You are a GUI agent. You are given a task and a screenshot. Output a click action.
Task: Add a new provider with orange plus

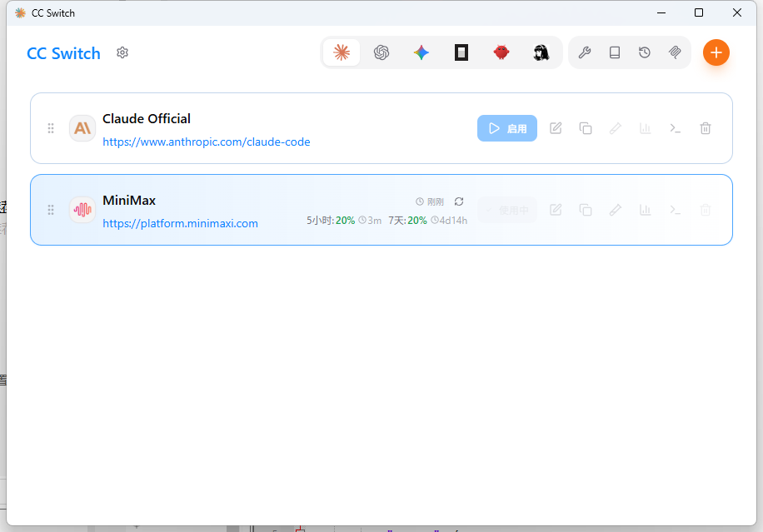[x=716, y=52]
